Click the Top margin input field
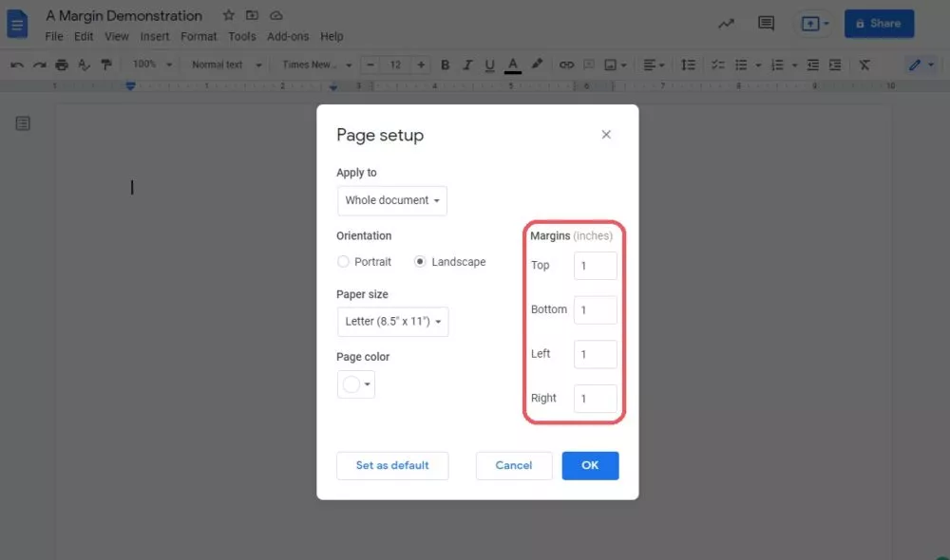The height and width of the screenshot is (560, 950). [596, 266]
